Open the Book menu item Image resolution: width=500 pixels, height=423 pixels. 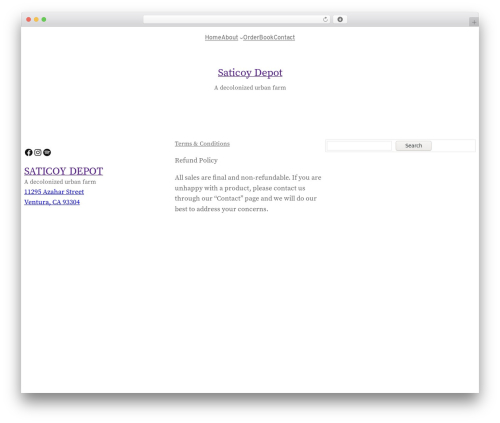[x=267, y=37]
